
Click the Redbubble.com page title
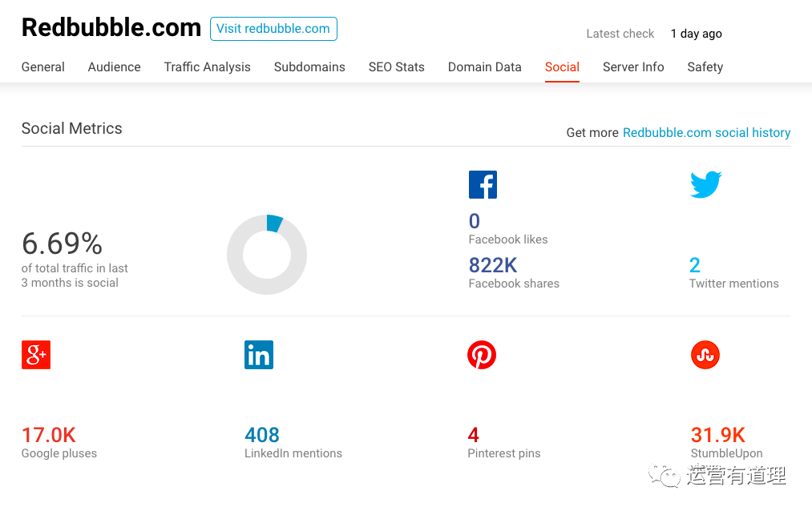(x=111, y=27)
